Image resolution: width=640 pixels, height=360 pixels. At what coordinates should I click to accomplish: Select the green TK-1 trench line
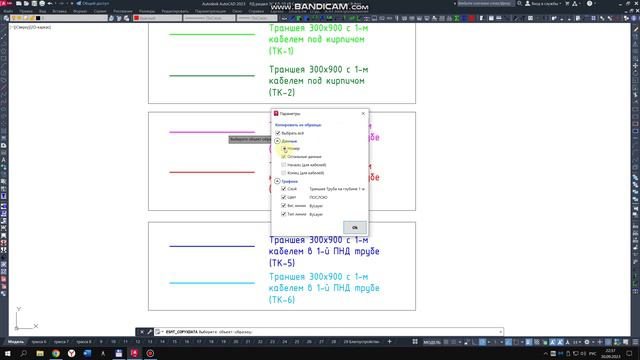point(212,34)
